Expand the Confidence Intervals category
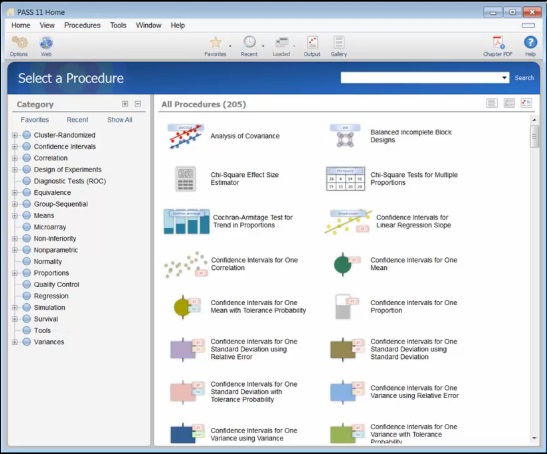The image size is (547, 454). (15, 147)
